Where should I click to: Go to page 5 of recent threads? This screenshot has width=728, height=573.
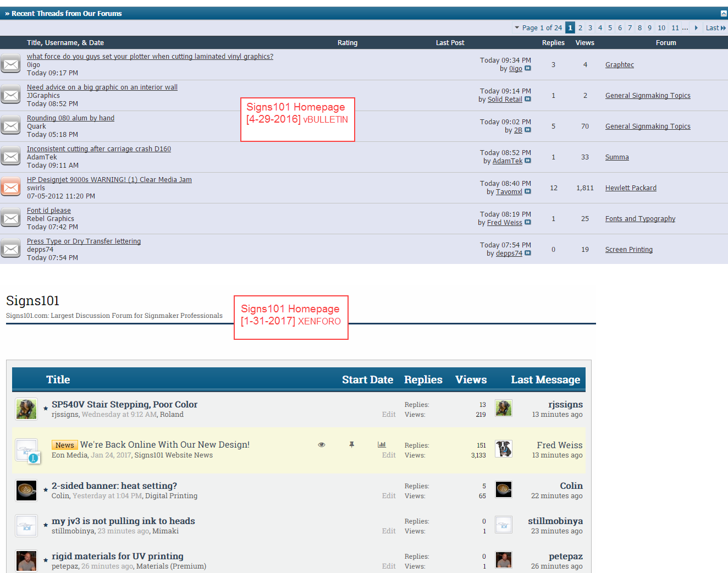pyautogui.click(x=610, y=27)
